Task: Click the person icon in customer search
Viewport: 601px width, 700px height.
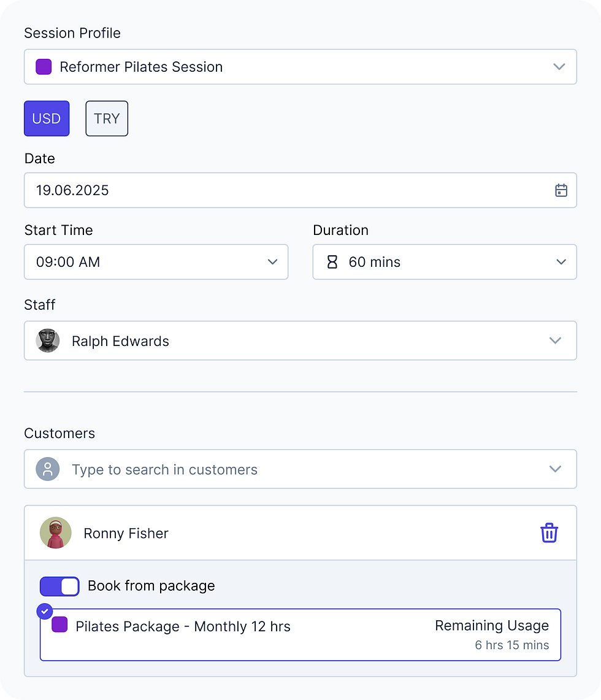Action: (48, 469)
